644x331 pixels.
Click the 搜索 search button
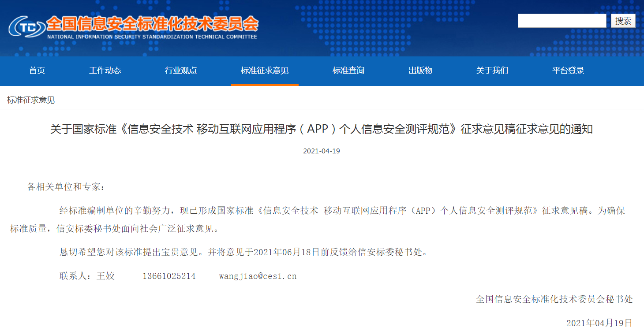pos(623,21)
